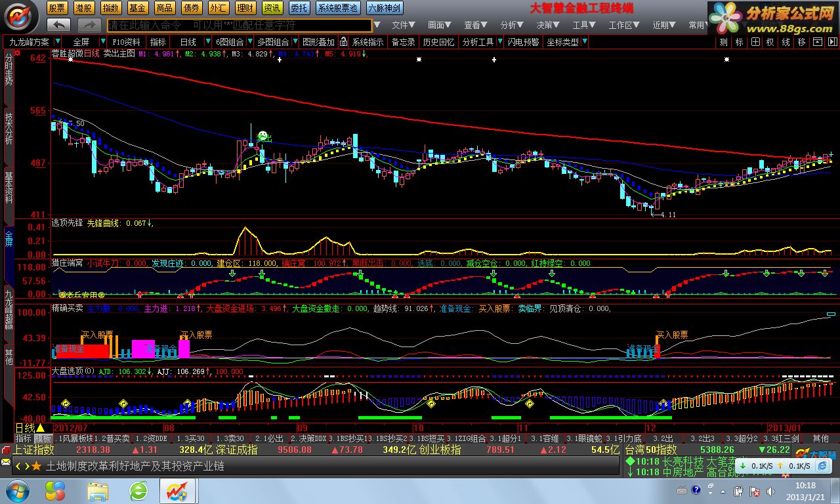Open the 六脉神剑 tool button
This screenshot has width=840, height=504.
pos(384,8)
